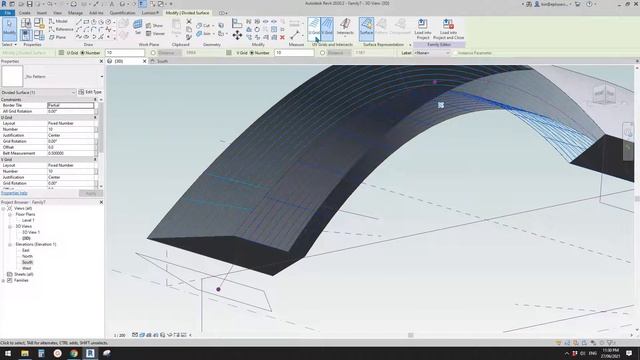Switch to the Create ribbon tab
Screen dimensions: 640x360
24,13
